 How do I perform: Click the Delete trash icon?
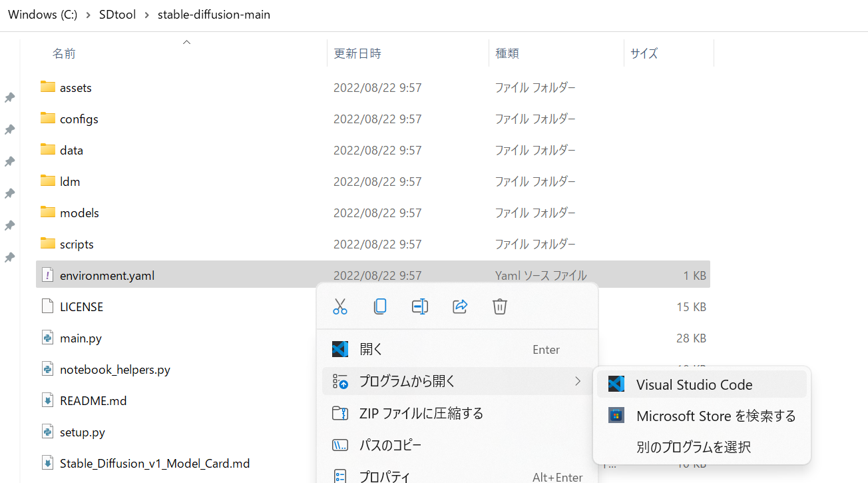pos(500,306)
